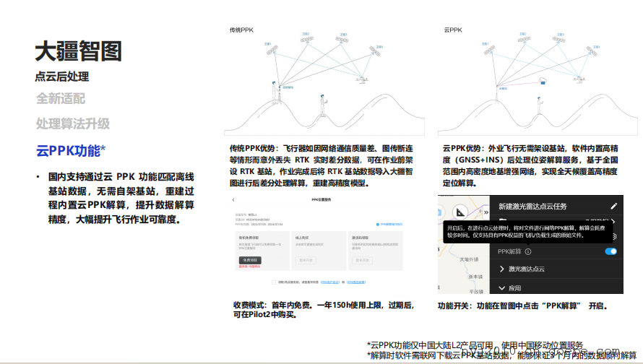Image resolution: width=643 pixels, height=364 pixels.
Task: Open the PPK user agreement link
Action: tap(331, 282)
